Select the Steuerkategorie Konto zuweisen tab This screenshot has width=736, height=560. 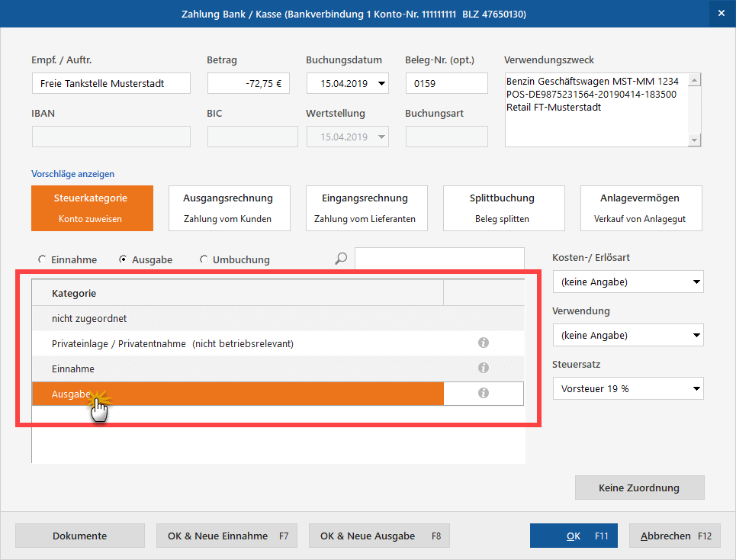click(x=92, y=208)
